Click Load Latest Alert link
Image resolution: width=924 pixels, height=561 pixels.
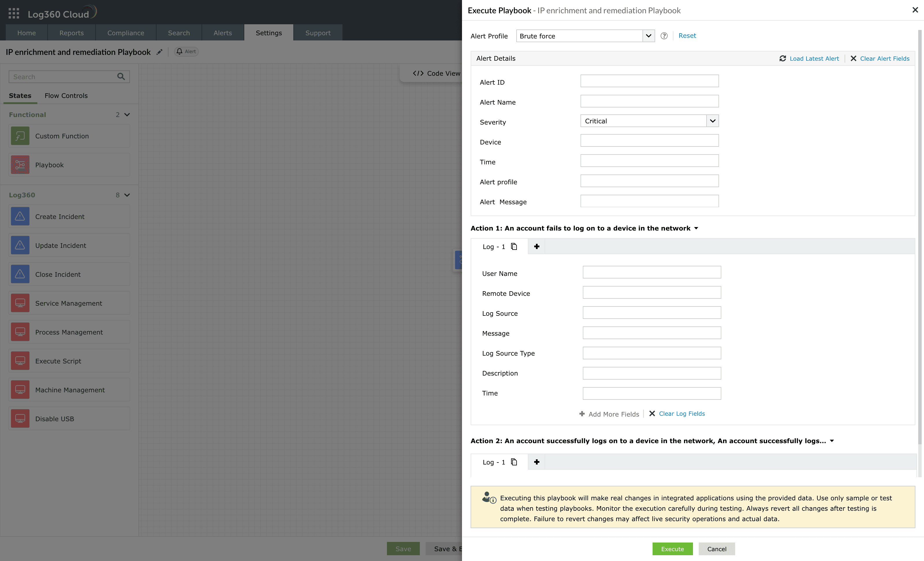point(814,59)
